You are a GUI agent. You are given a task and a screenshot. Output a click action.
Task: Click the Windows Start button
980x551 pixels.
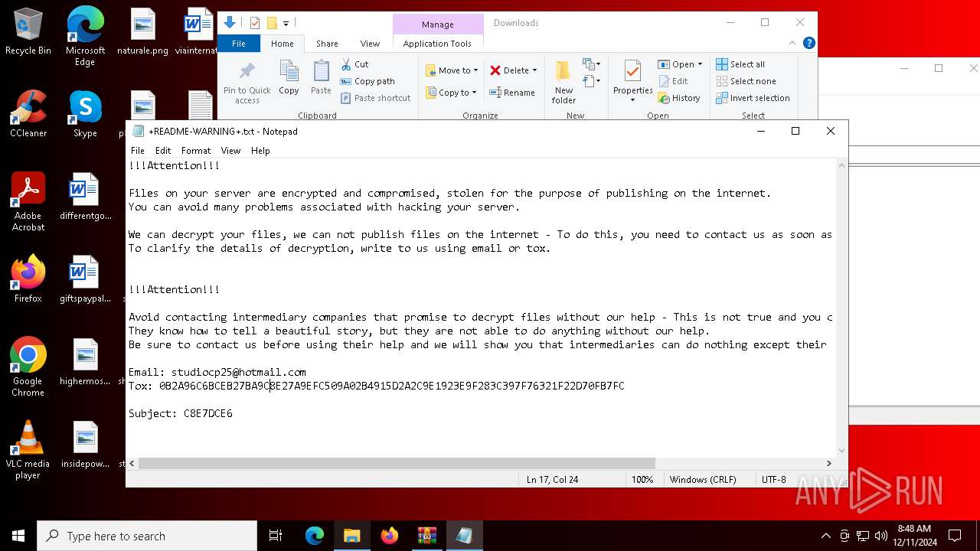coord(18,536)
